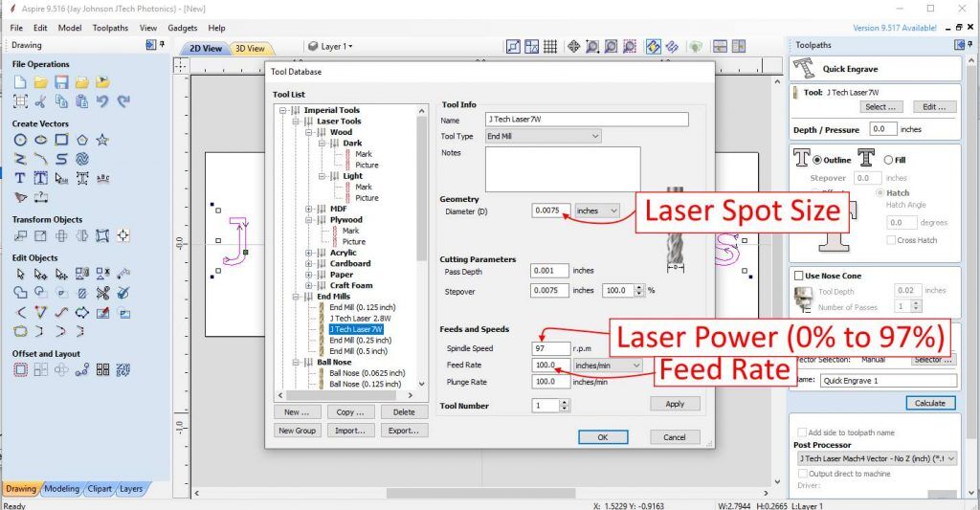Open the Tool Type dropdown
Image resolution: width=980 pixels, height=510 pixels.
click(x=543, y=137)
